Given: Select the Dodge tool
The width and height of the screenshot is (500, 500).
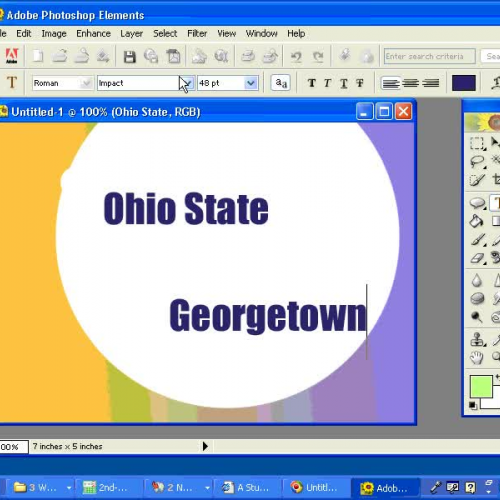Looking at the screenshot, I should click(477, 317).
